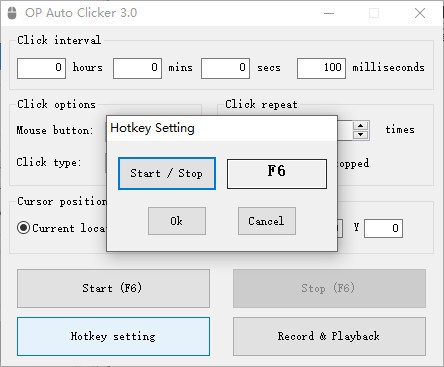Minimize the OP Auto Clicker window
The image size is (444, 367).
click(329, 13)
